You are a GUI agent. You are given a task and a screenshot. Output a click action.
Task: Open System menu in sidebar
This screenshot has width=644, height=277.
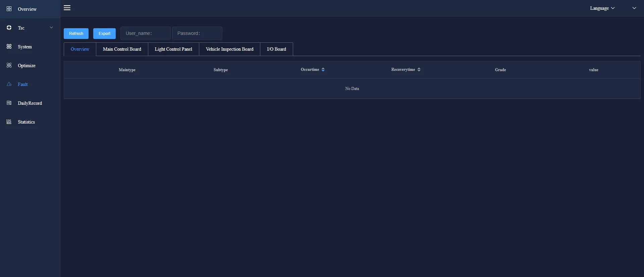(30, 47)
